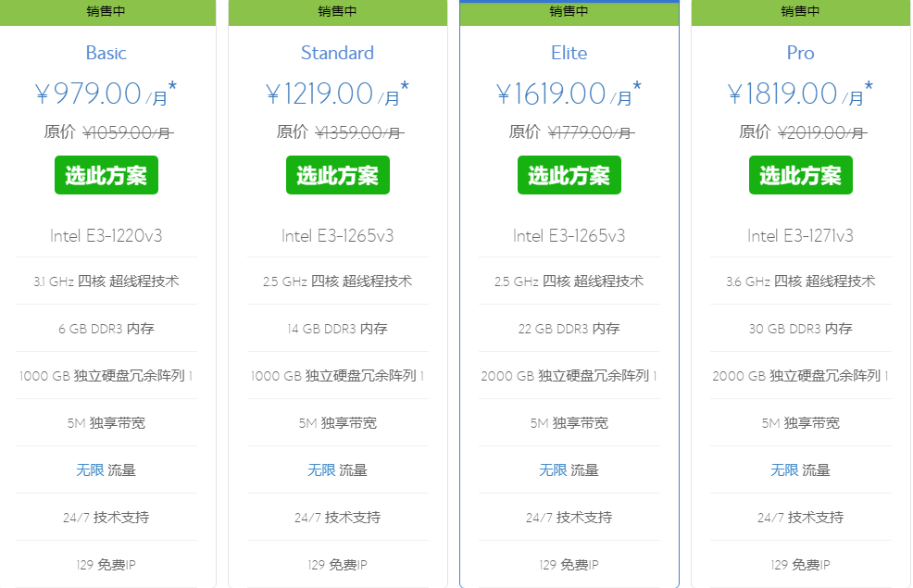Click the Basic plan's 选此方案 button
The width and height of the screenshot is (913, 588).
[x=106, y=175]
